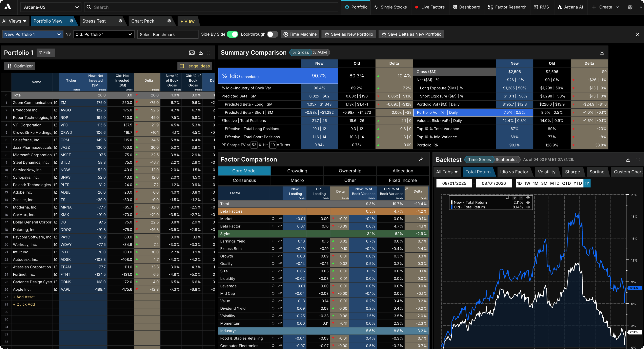
Task: Toggle visibility of all legend series
Action: click(528, 198)
